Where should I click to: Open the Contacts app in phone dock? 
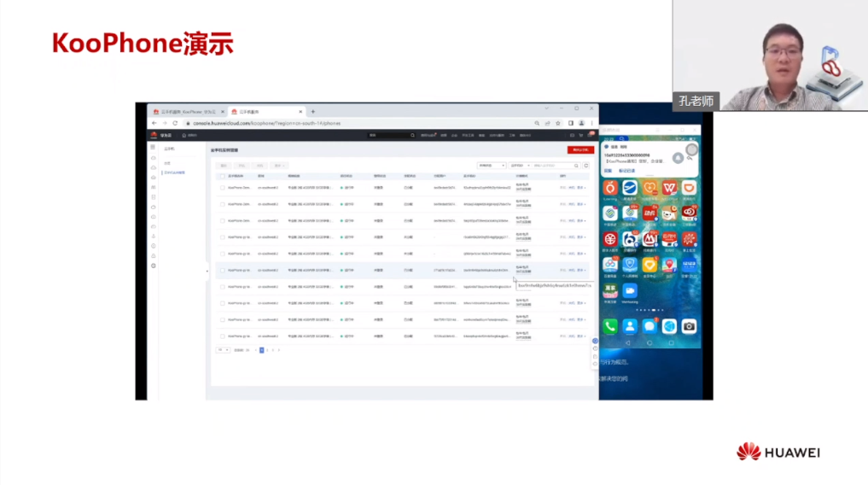[x=629, y=327]
